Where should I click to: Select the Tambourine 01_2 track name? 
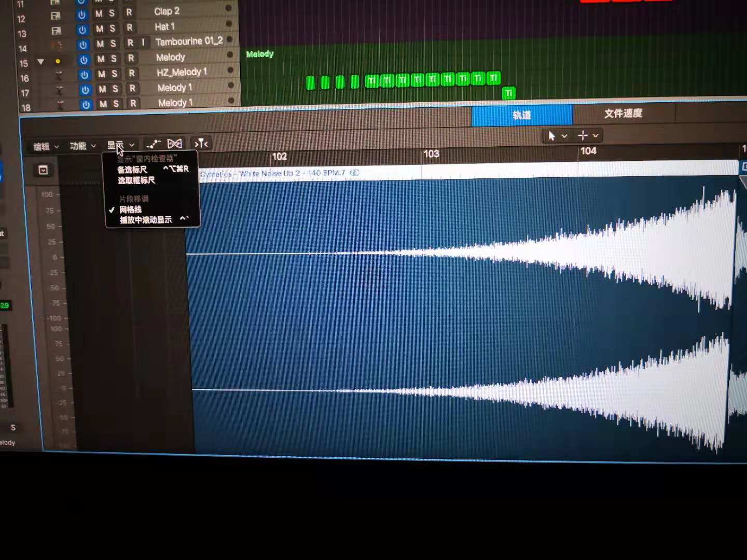189,41
